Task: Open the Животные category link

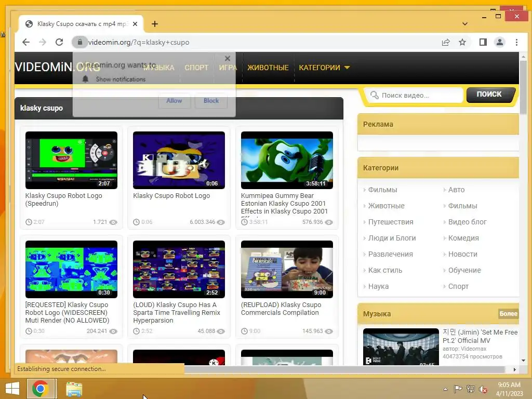Action: click(x=386, y=206)
